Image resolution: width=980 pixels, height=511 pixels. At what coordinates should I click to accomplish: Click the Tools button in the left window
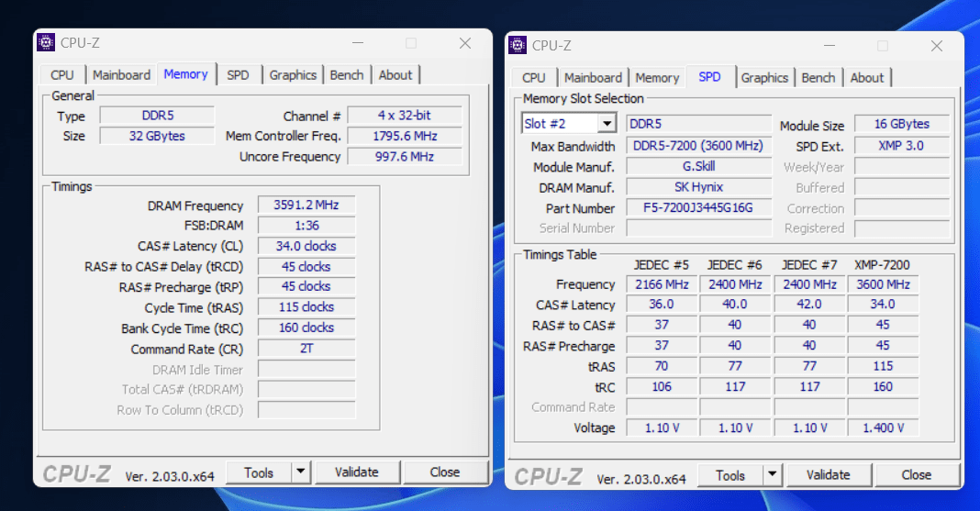click(x=259, y=472)
